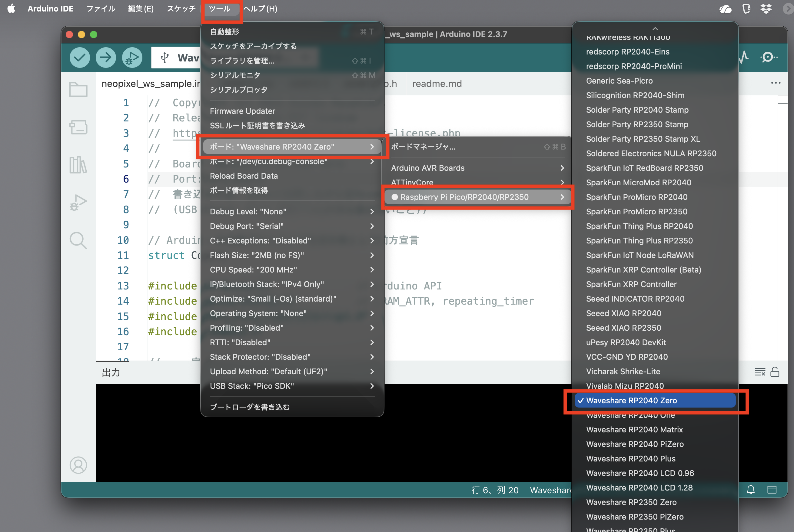
Task: Click the notifications bell in the status bar
Action: pos(751,490)
